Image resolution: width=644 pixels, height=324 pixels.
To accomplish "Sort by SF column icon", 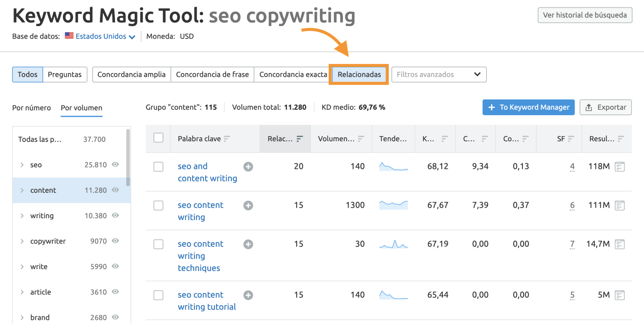I will [571, 139].
